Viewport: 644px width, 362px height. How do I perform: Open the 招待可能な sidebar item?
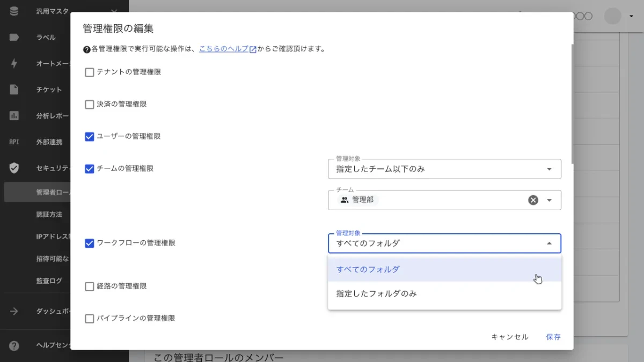pyautogui.click(x=53, y=258)
